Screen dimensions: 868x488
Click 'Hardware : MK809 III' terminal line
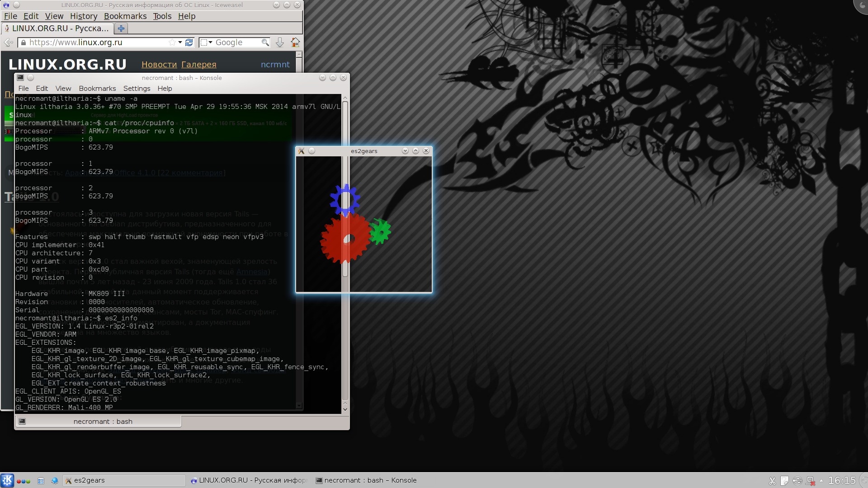[x=70, y=294]
